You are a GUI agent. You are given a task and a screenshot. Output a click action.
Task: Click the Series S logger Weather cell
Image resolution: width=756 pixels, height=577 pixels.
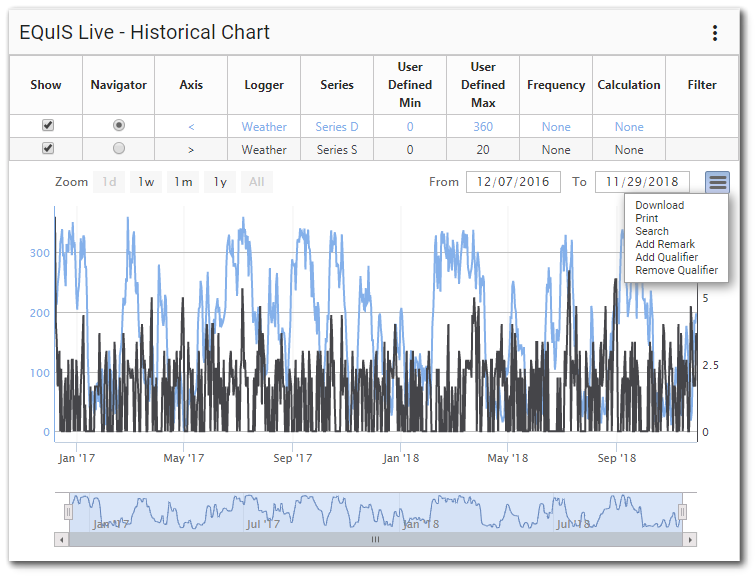(x=264, y=150)
